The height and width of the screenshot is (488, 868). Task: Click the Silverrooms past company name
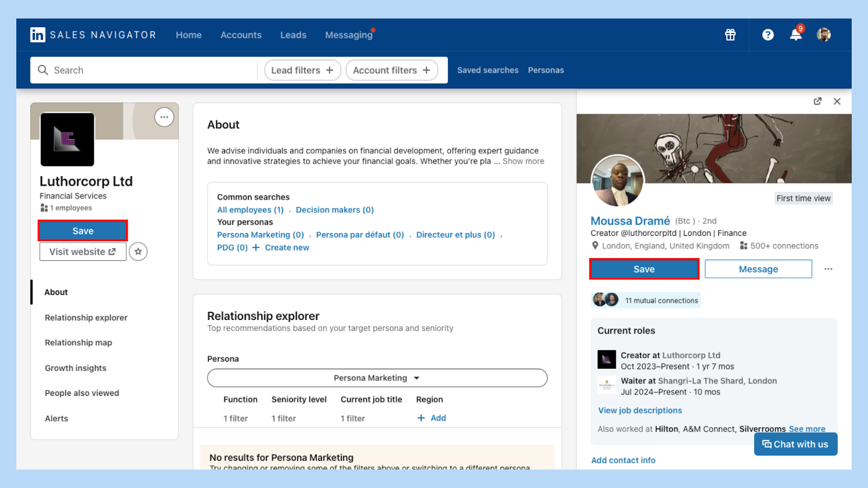[762, 429]
